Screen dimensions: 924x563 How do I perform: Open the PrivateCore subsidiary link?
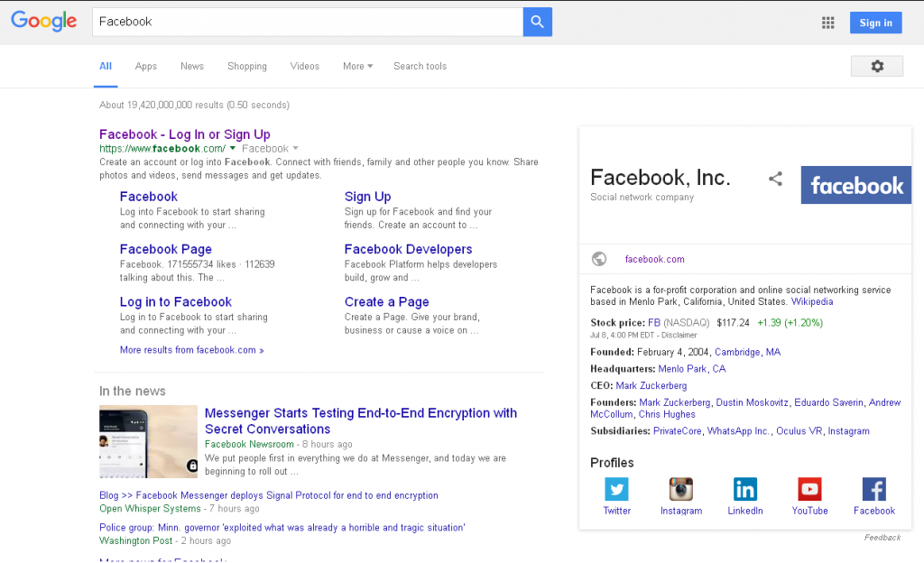677,431
